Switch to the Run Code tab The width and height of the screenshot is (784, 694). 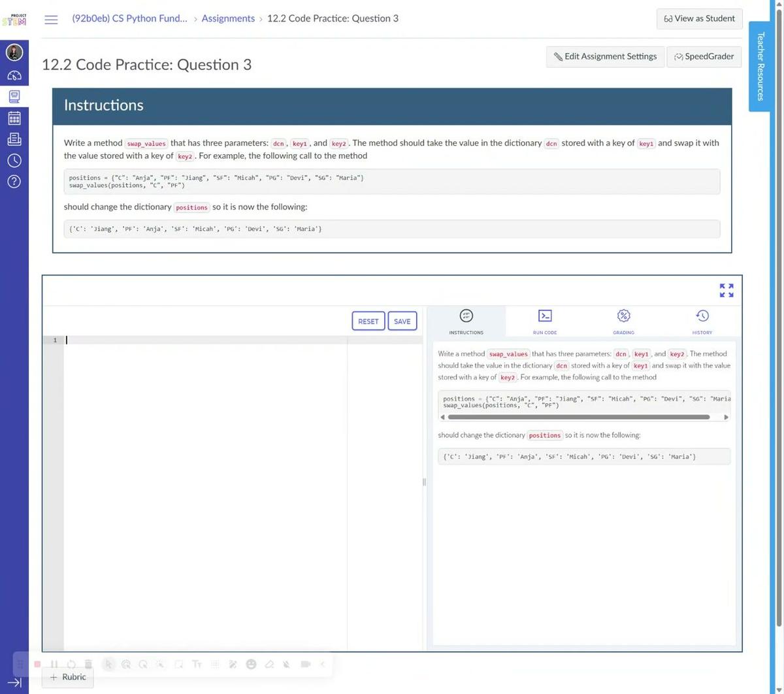click(x=545, y=322)
